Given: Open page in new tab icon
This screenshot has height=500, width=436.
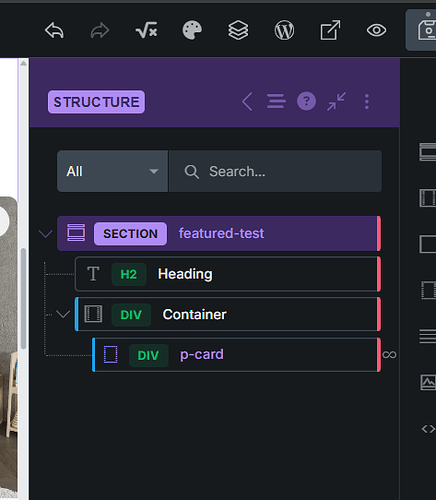Looking at the screenshot, I should click(x=330, y=30).
